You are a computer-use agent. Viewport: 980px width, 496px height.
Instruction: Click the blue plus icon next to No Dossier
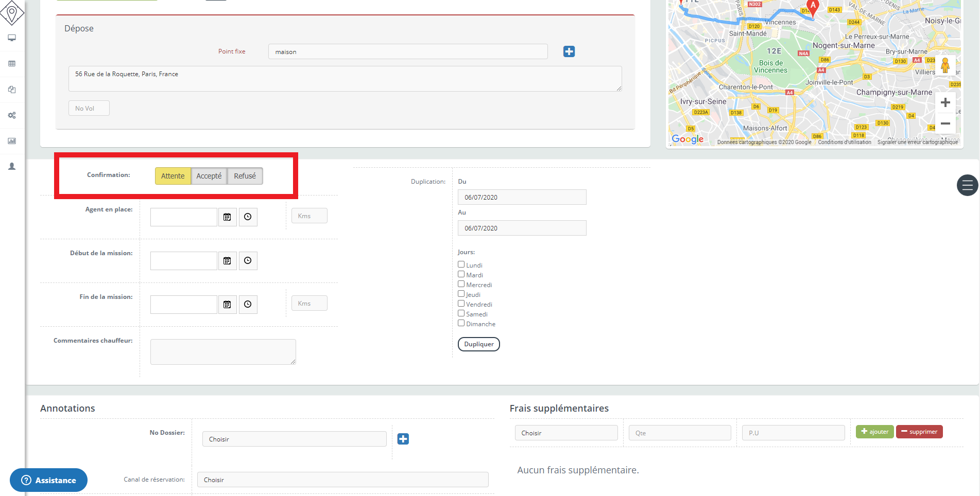[403, 439]
